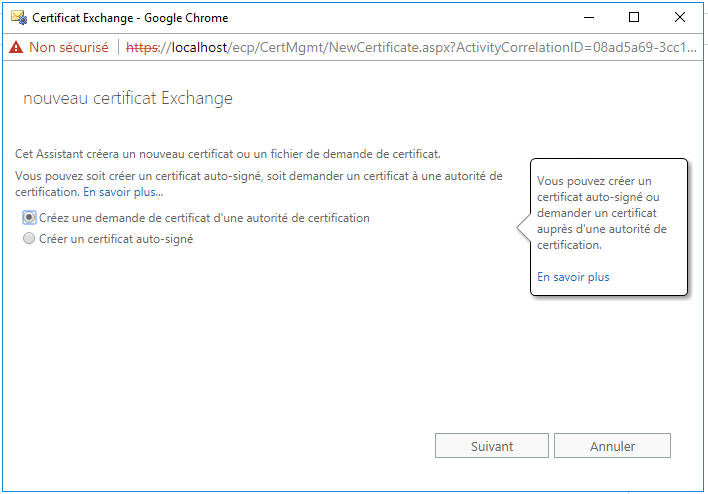This screenshot has height=494, width=708.
Task: Click the struck-through https in the URL
Action: [142, 47]
